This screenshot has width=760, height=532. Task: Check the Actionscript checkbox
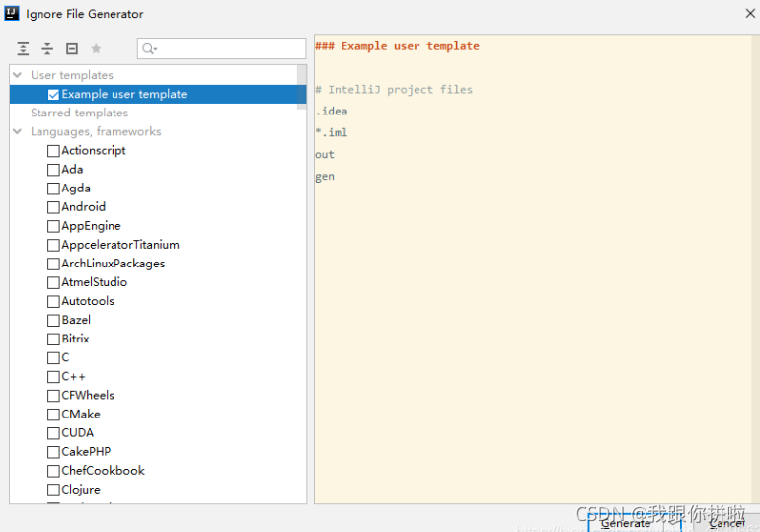tap(54, 151)
